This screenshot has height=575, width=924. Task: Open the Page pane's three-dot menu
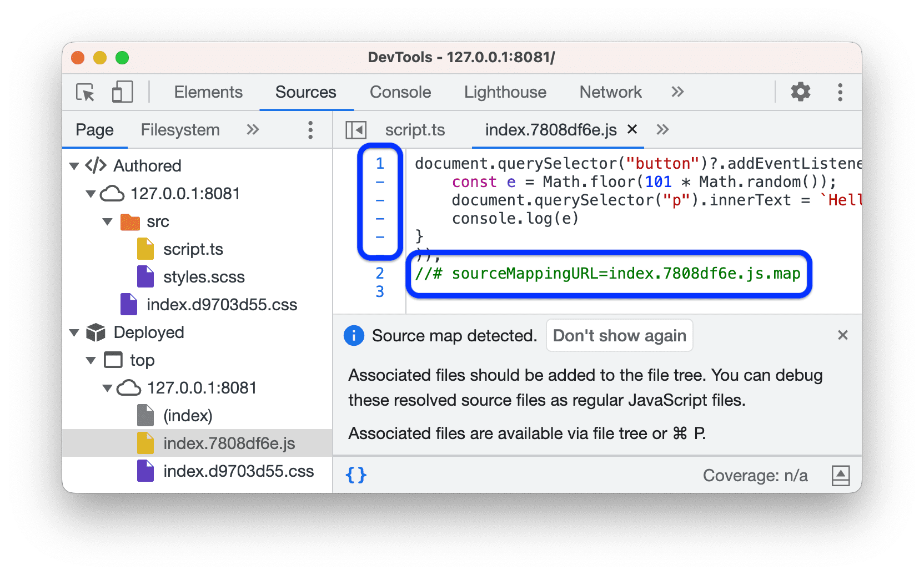pos(310,129)
